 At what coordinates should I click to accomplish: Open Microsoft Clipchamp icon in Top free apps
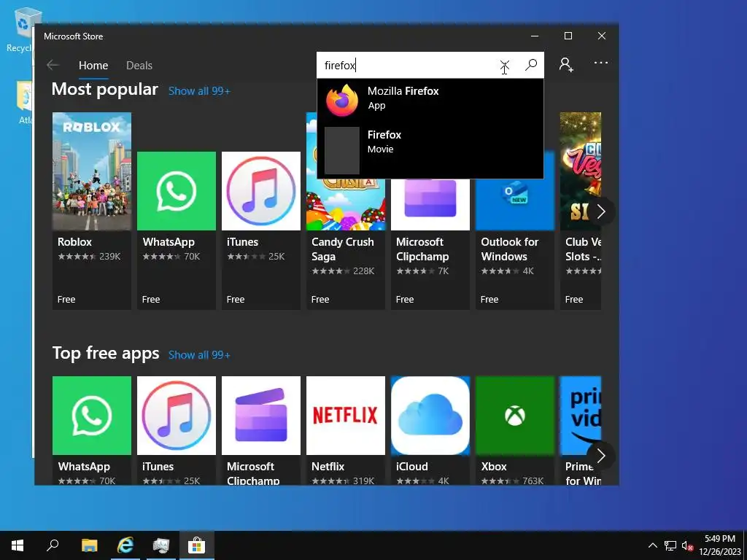261,416
